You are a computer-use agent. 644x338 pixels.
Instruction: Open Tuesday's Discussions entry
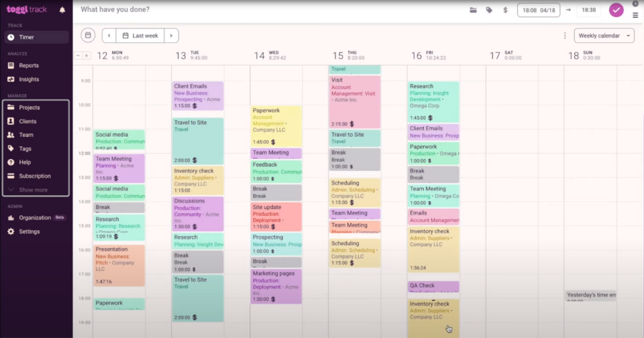(198, 214)
